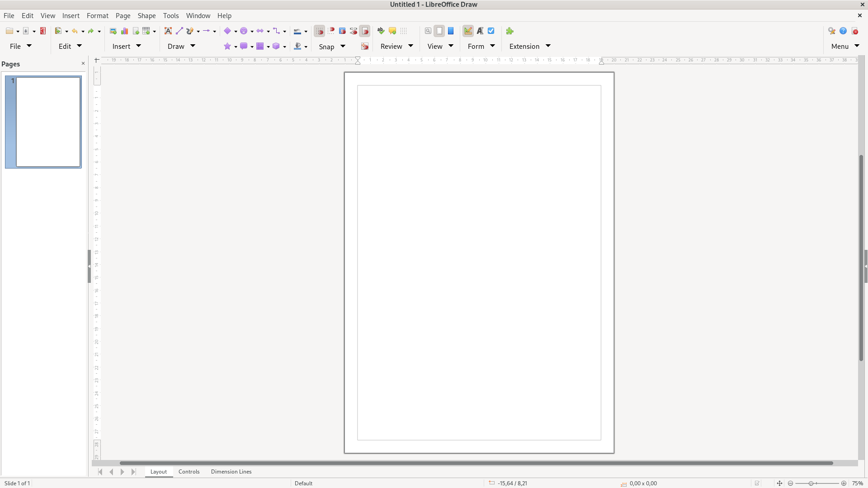The image size is (868, 488).
Task: Switch to the Dimension Lines tab
Action: 231,471
